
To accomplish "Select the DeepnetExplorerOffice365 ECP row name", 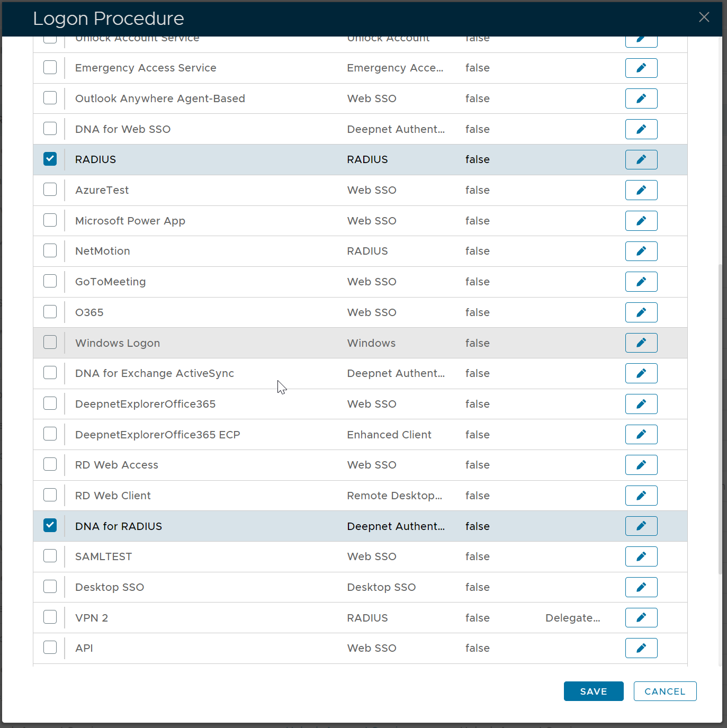I will point(157,435).
